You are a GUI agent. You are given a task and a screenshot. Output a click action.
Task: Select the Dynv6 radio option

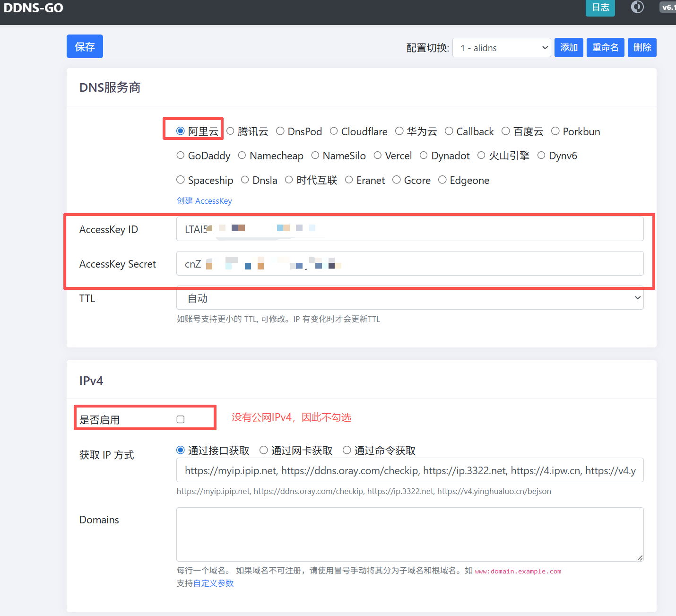(x=541, y=156)
